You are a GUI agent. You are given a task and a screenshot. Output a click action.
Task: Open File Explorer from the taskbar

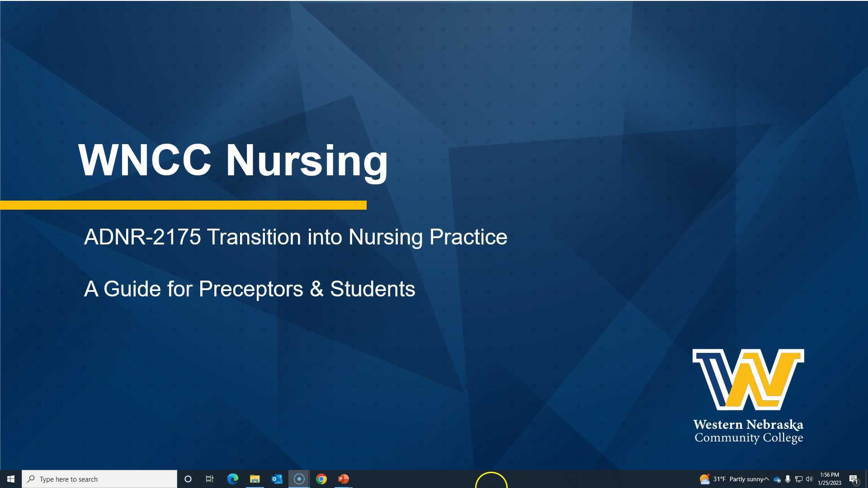coord(255,479)
